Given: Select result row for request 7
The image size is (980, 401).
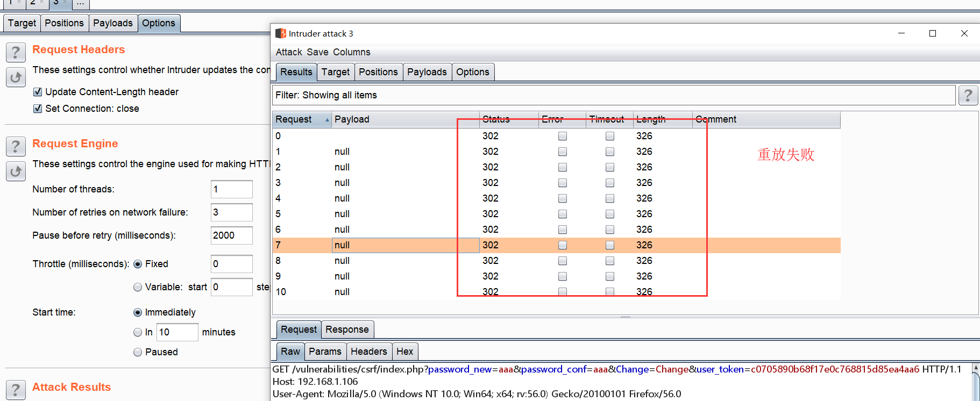Looking at the screenshot, I should click(x=556, y=245).
